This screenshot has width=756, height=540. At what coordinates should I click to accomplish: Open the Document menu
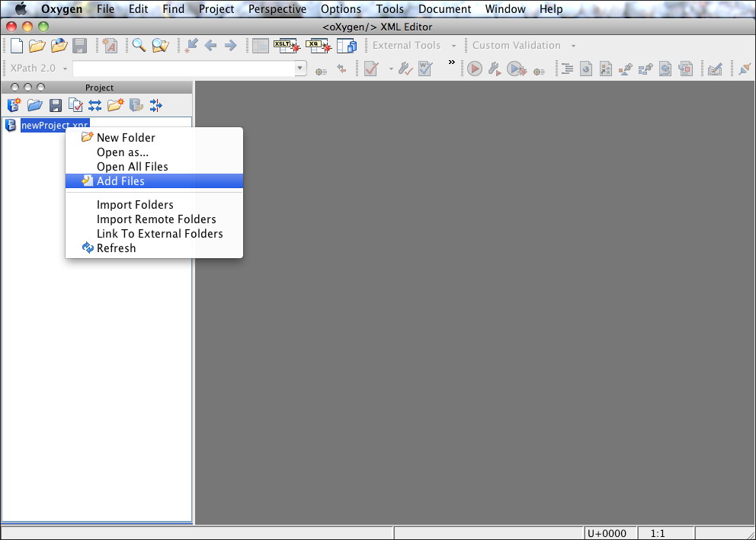pyautogui.click(x=444, y=9)
